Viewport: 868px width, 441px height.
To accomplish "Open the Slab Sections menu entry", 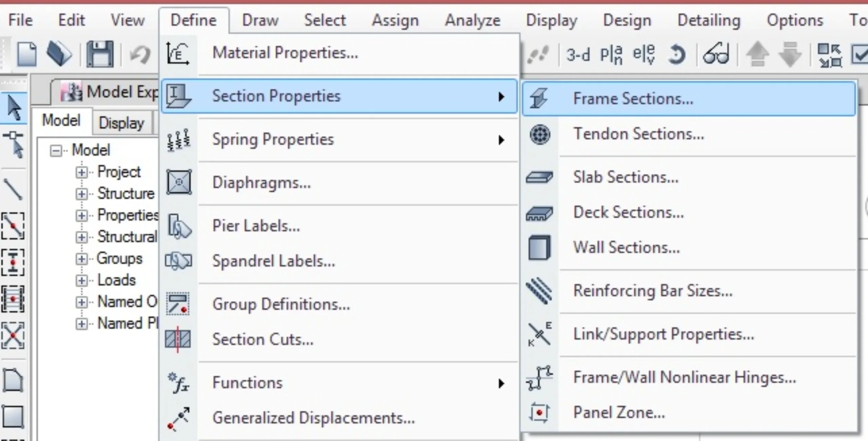I will pyautogui.click(x=626, y=177).
